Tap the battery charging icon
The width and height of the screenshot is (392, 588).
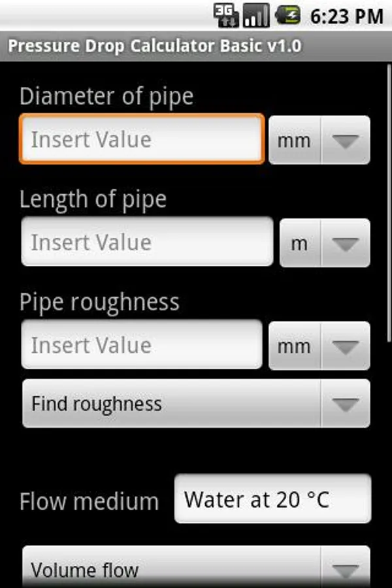point(287,15)
